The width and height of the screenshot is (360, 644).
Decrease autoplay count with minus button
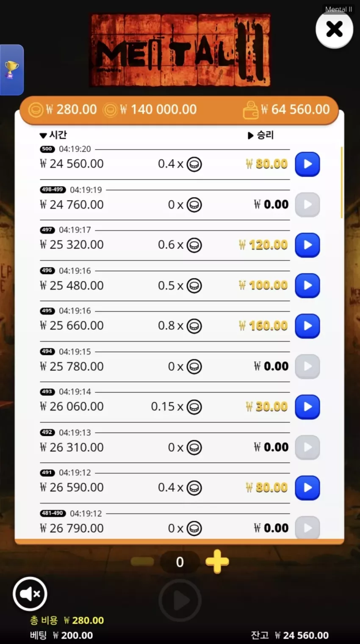(x=142, y=561)
